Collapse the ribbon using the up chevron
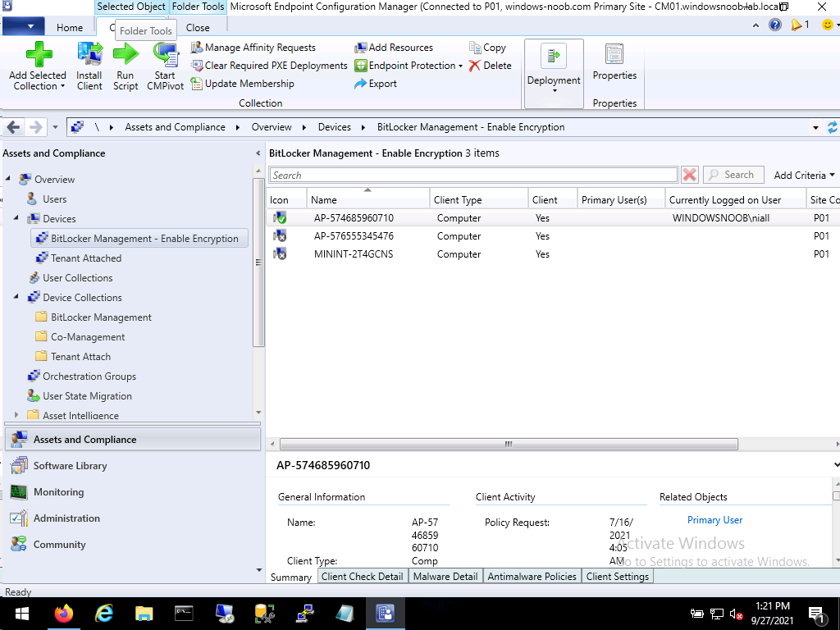 click(756, 25)
